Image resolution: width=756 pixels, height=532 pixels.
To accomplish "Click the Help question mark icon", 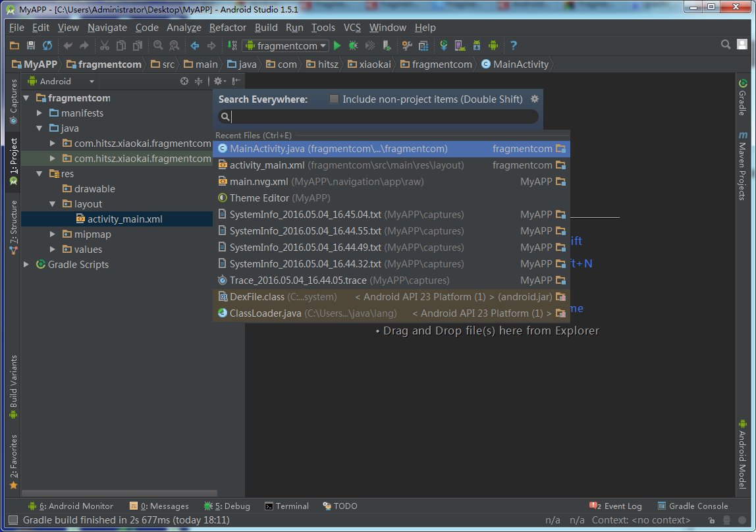I will [x=513, y=45].
